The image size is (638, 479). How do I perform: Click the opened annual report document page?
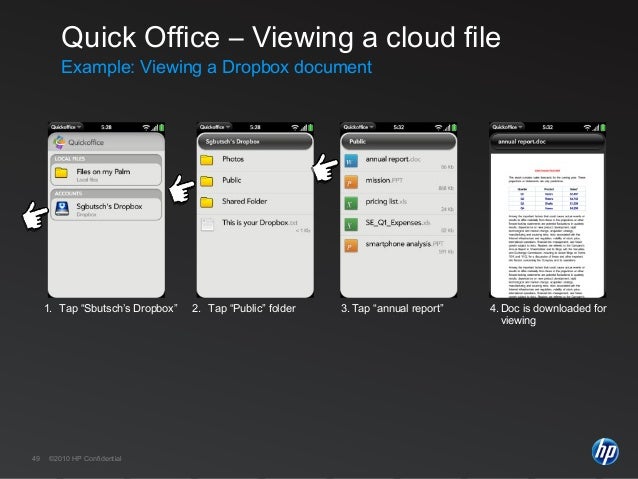pos(547,225)
